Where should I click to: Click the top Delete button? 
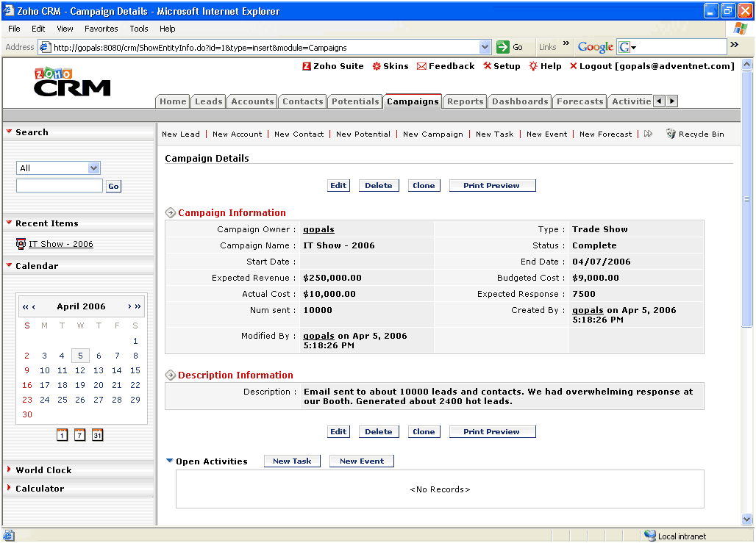click(379, 185)
